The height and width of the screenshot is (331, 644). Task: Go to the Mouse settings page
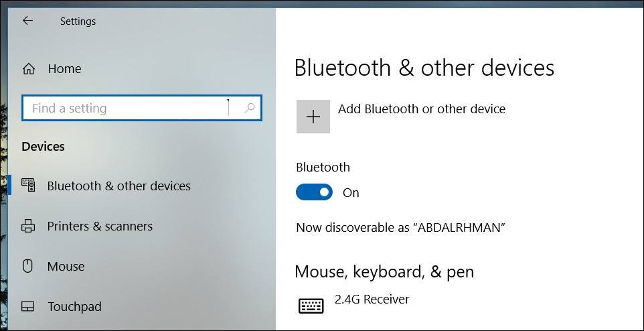[x=66, y=266]
